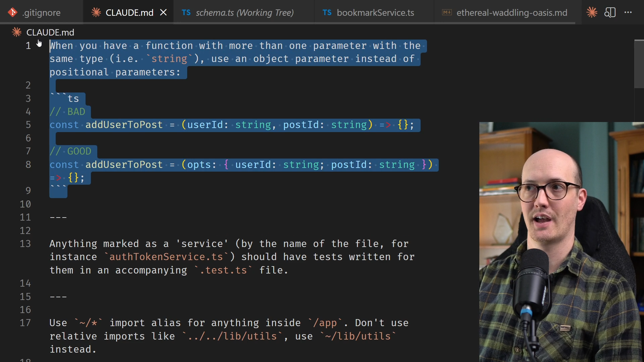The height and width of the screenshot is (362, 644).
Task: Click the '---' separator on line 11
Action: click(x=58, y=217)
